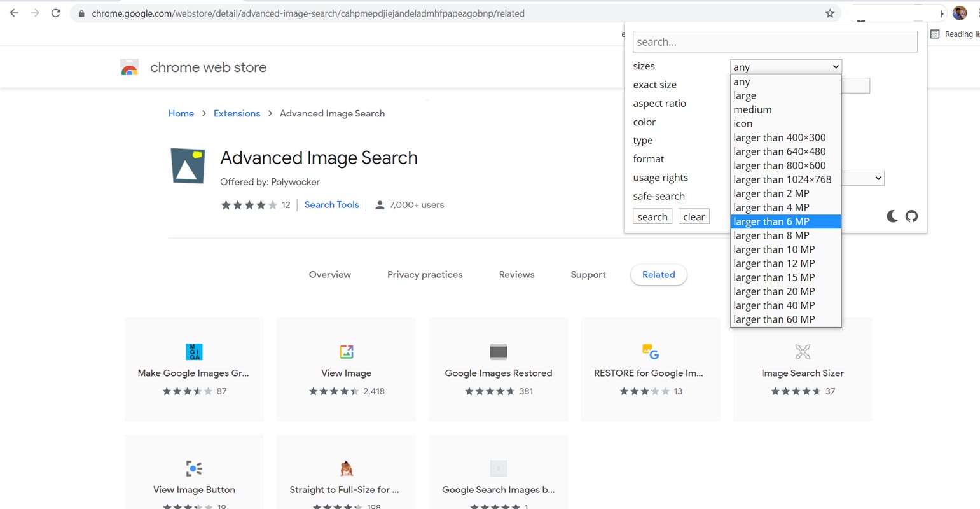The height and width of the screenshot is (509, 980).
Task: Click the Chrome Web Store logo
Action: pyautogui.click(x=130, y=67)
